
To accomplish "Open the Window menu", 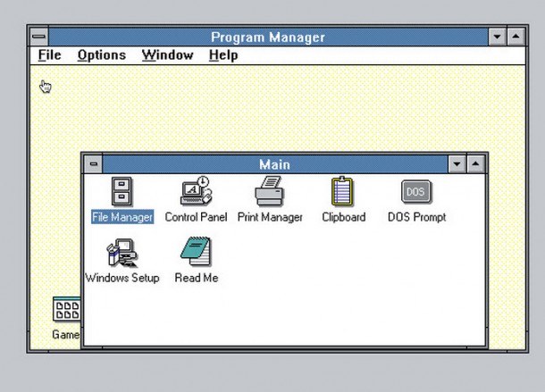I will coord(168,54).
